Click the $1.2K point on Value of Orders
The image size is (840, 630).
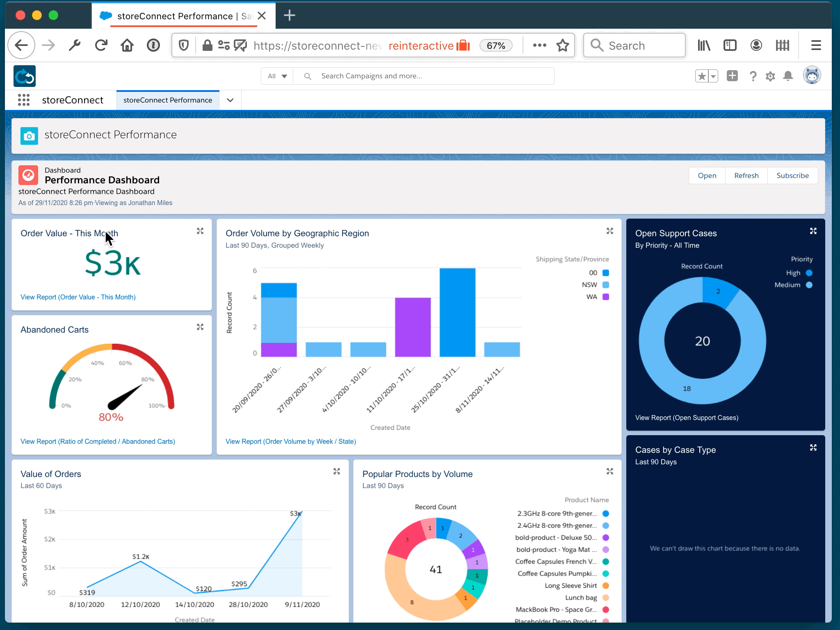[x=141, y=562]
